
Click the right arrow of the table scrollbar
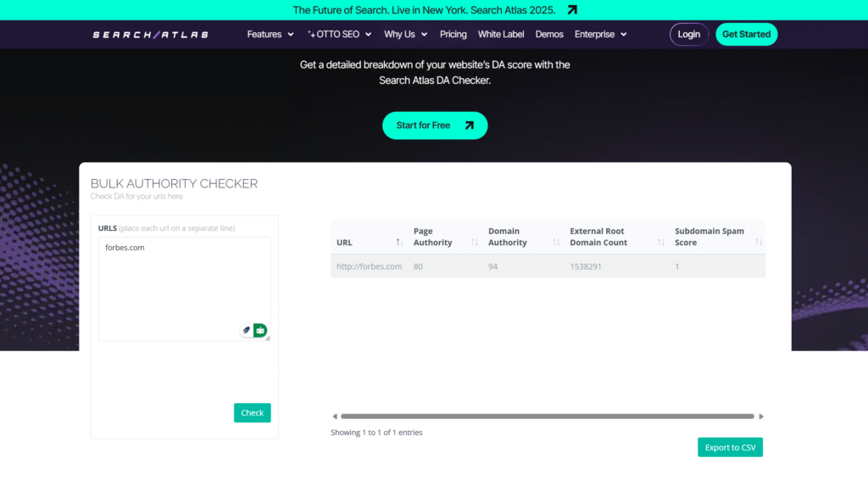tap(760, 416)
